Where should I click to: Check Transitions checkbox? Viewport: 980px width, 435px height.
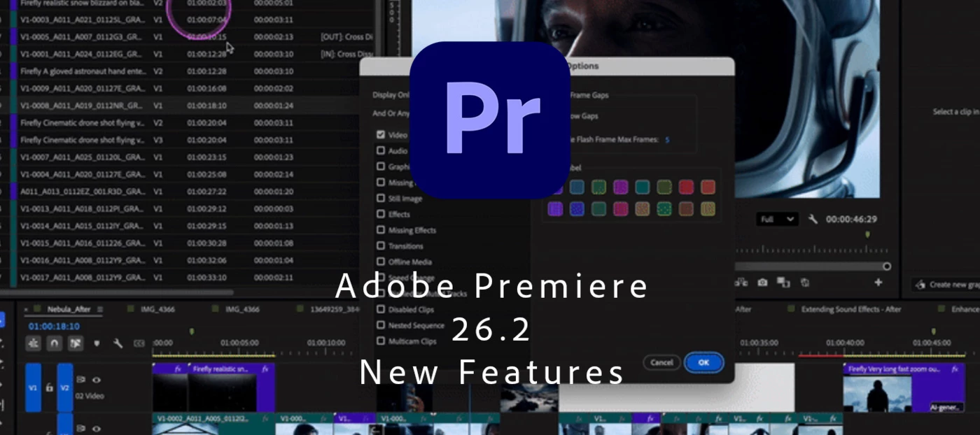click(381, 246)
